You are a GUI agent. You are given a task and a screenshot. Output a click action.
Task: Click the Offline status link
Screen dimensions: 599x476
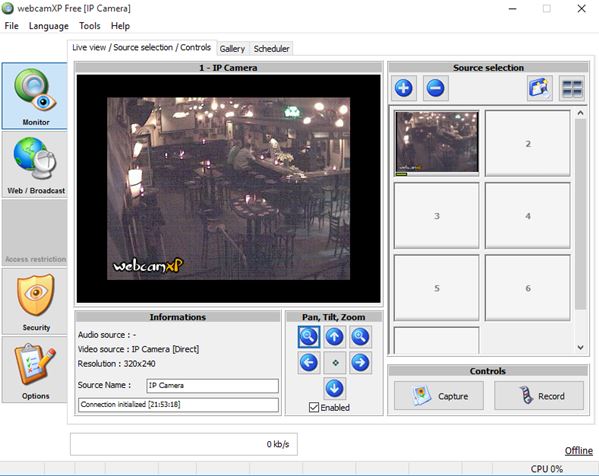tap(578, 451)
